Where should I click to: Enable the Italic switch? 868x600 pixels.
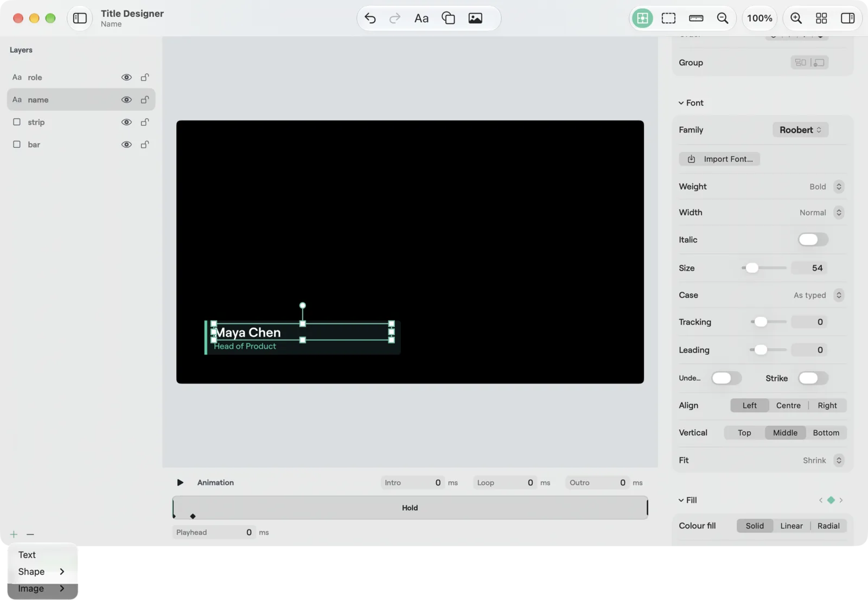(x=813, y=240)
